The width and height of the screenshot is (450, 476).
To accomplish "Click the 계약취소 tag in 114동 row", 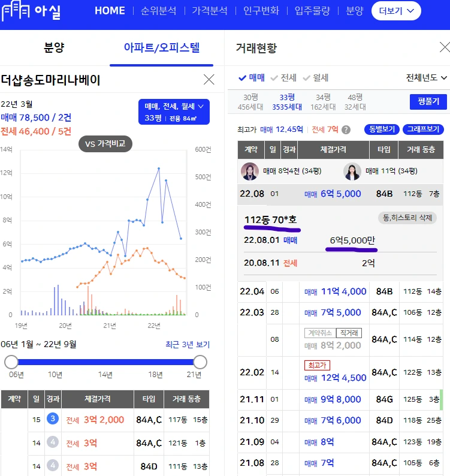I will click(320, 333).
